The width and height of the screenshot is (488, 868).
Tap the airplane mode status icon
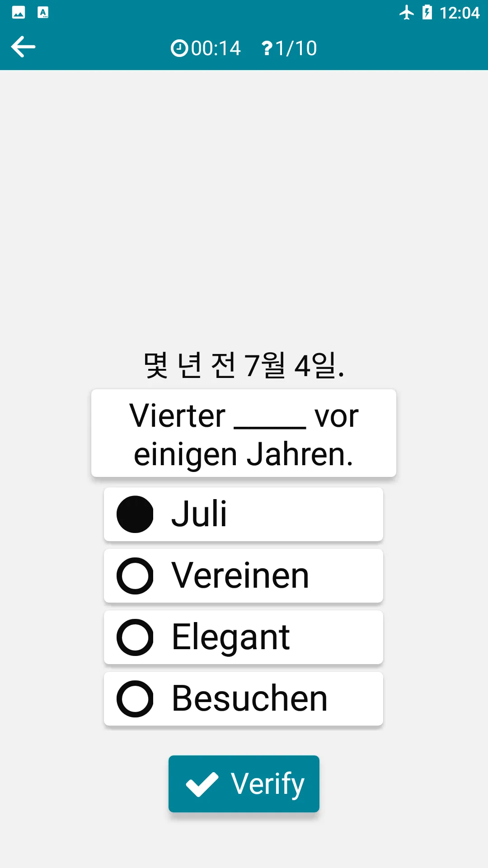tap(407, 12)
